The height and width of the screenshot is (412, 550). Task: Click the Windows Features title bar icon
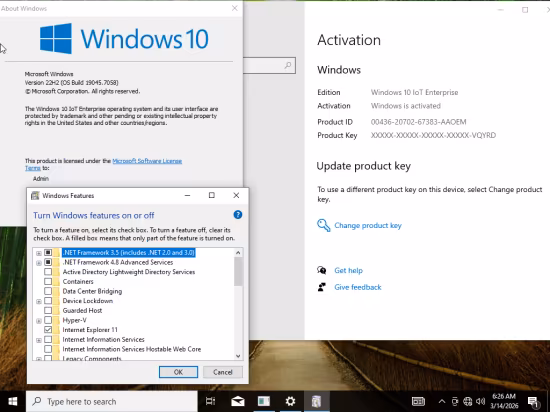point(35,196)
